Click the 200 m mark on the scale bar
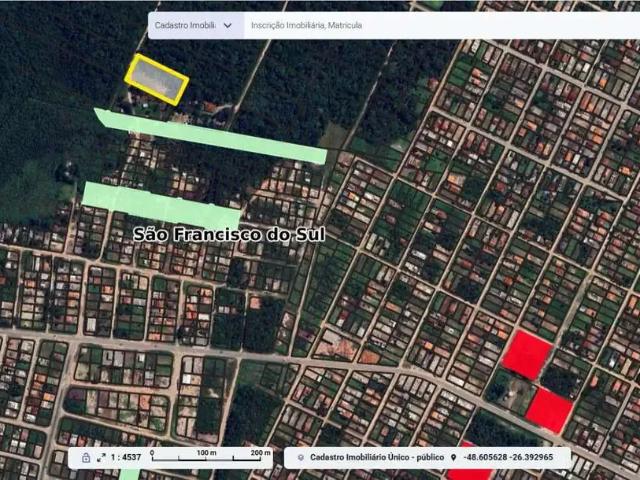Screen dimensions: 640x480 pos(260,453)
